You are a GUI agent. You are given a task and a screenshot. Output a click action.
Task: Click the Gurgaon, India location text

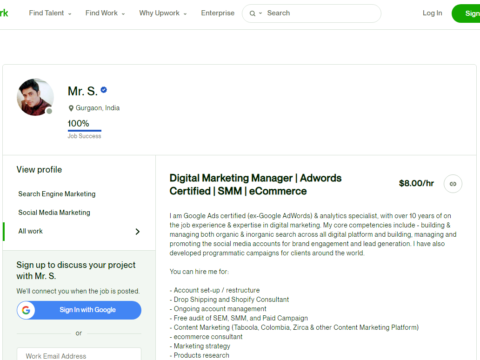point(97,108)
